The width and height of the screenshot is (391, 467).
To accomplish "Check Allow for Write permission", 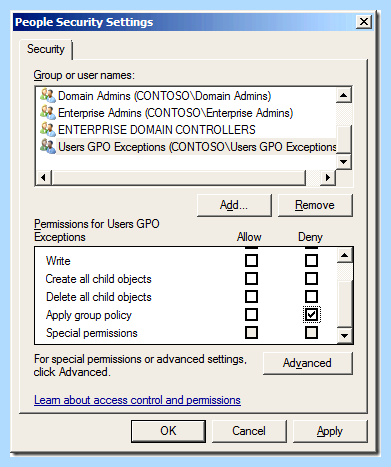I will tap(251, 260).
